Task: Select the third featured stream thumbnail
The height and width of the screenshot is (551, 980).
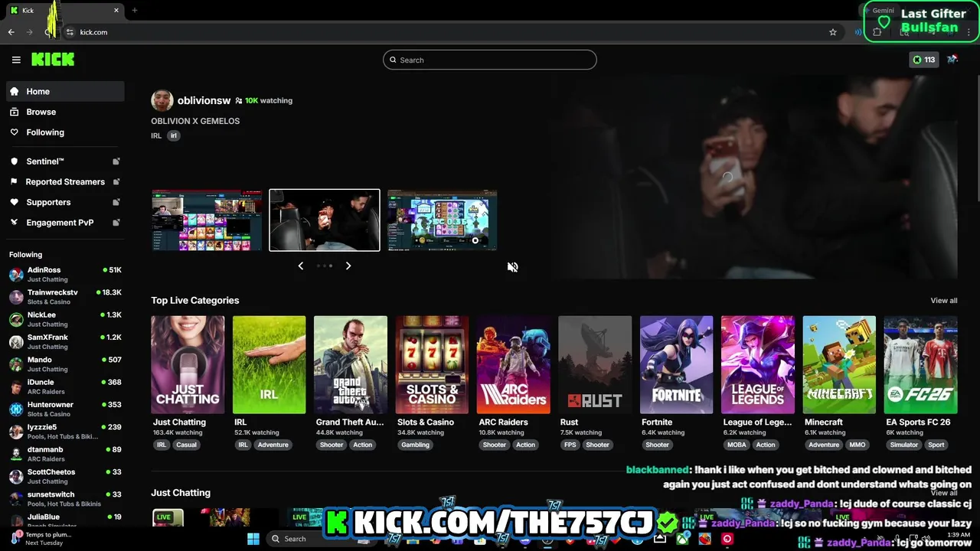Action: click(443, 220)
